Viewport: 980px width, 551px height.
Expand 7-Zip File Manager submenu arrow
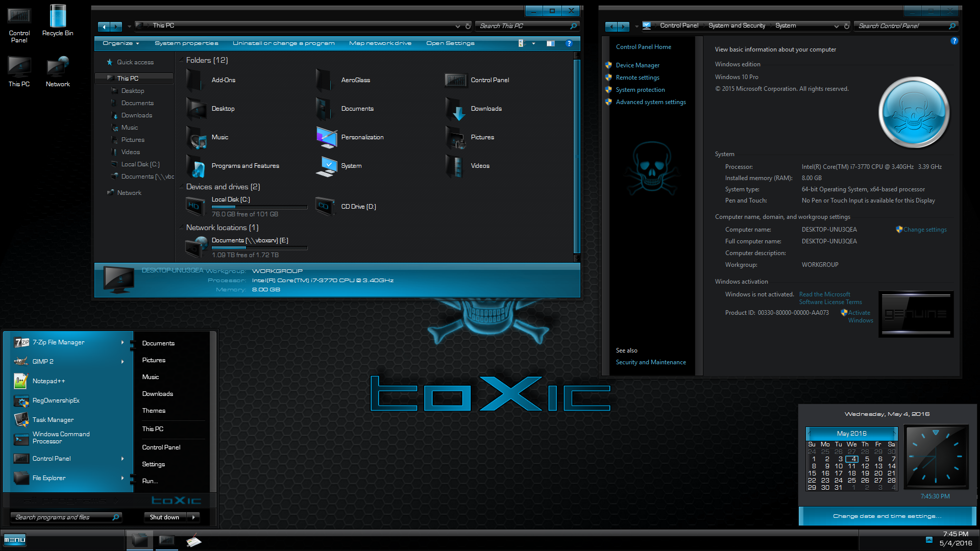(122, 342)
